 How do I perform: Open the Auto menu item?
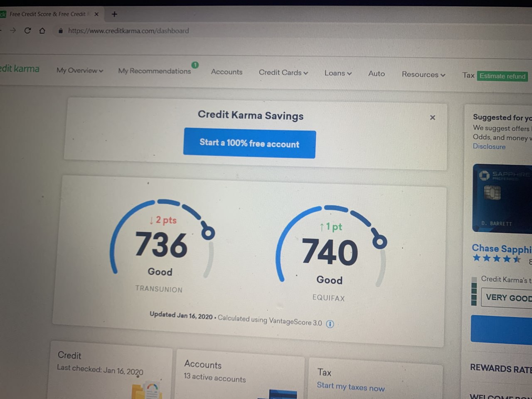pos(376,74)
